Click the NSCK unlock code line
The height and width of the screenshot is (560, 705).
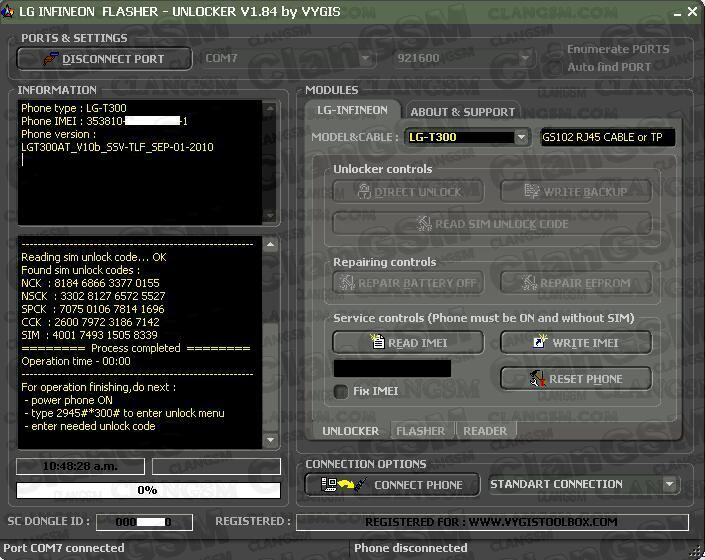93,296
